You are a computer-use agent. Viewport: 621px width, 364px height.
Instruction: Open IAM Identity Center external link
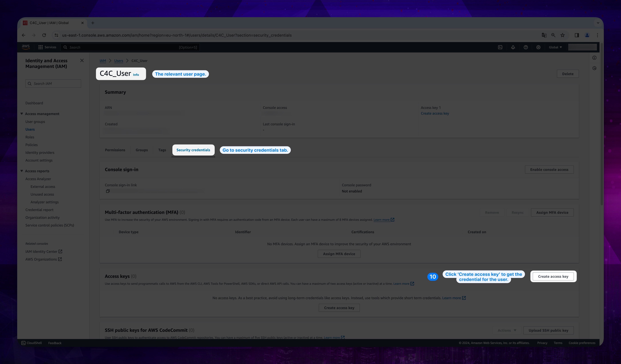coord(44,252)
